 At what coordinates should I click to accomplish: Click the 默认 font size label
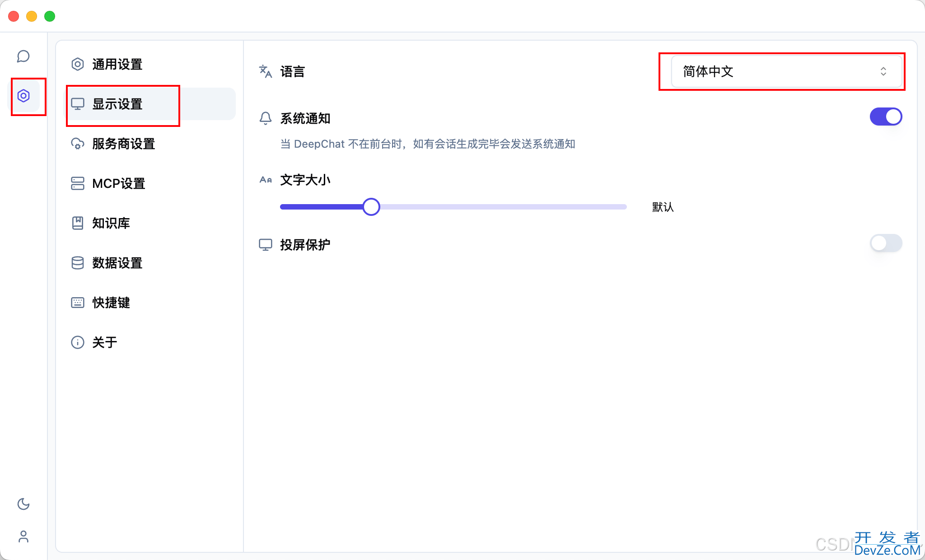tap(663, 207)
